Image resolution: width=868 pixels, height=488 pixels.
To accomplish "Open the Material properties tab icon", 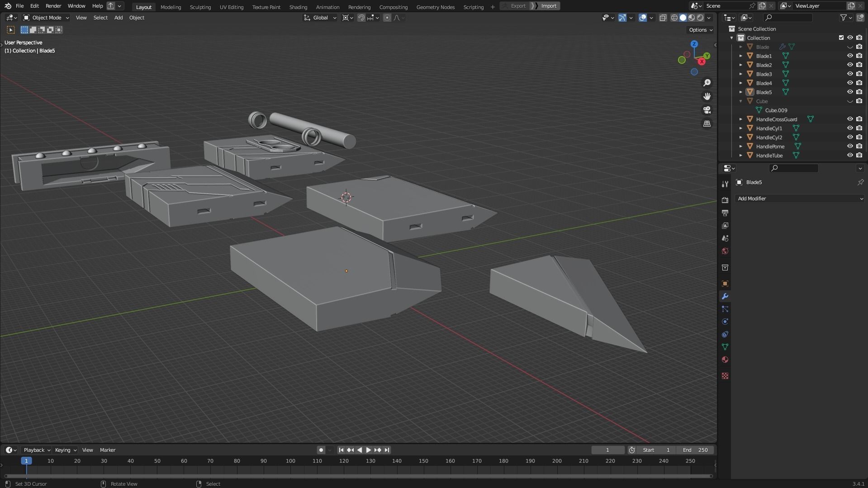I will click(725, 360).
